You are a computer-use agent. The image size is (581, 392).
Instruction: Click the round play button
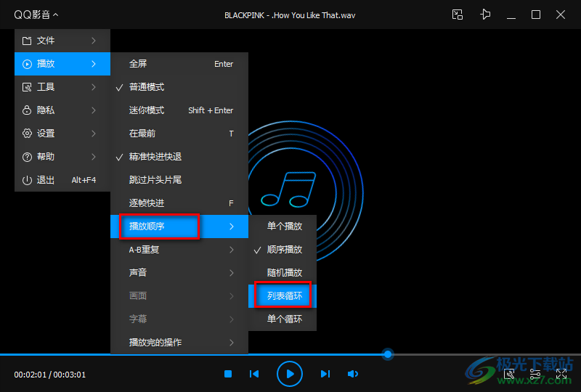pos(289,374)
